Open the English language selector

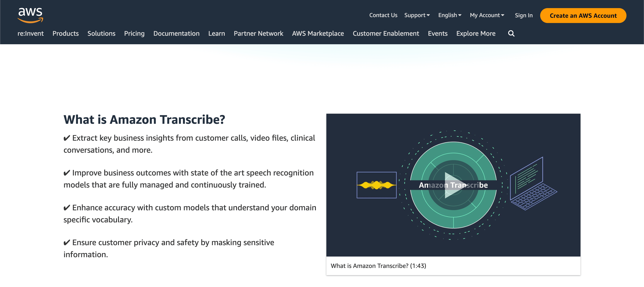click(x=449, y=15)
